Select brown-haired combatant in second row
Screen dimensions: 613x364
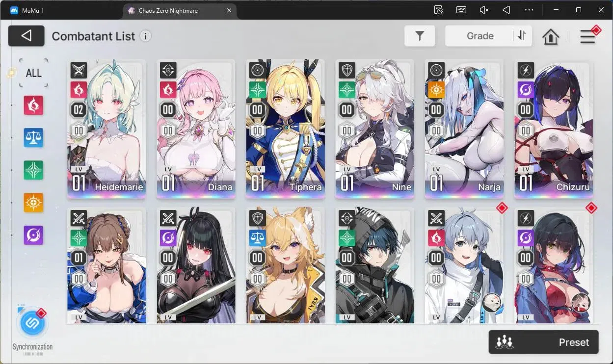[107, 265]
